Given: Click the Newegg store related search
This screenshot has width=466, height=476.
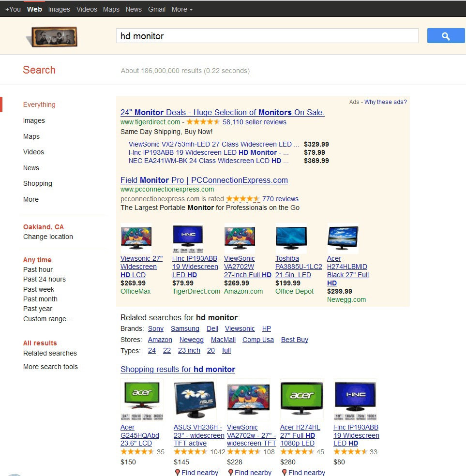Looking at the screenshot, I should [x=191, y=340].
